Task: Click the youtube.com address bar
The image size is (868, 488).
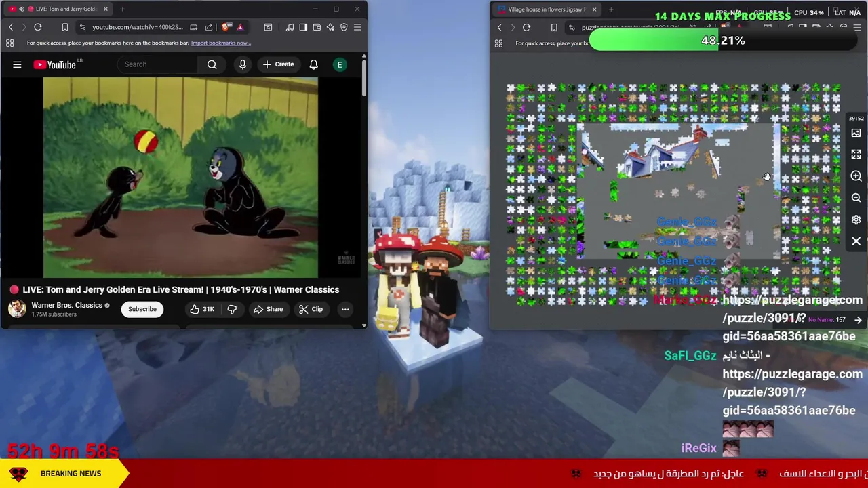Action: click(x=138, y=27)
